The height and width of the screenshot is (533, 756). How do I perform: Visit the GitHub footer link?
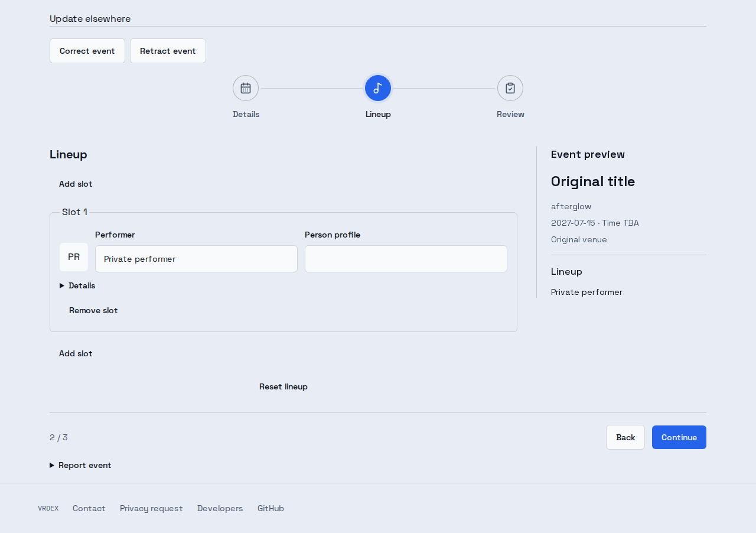click(271, 508)
